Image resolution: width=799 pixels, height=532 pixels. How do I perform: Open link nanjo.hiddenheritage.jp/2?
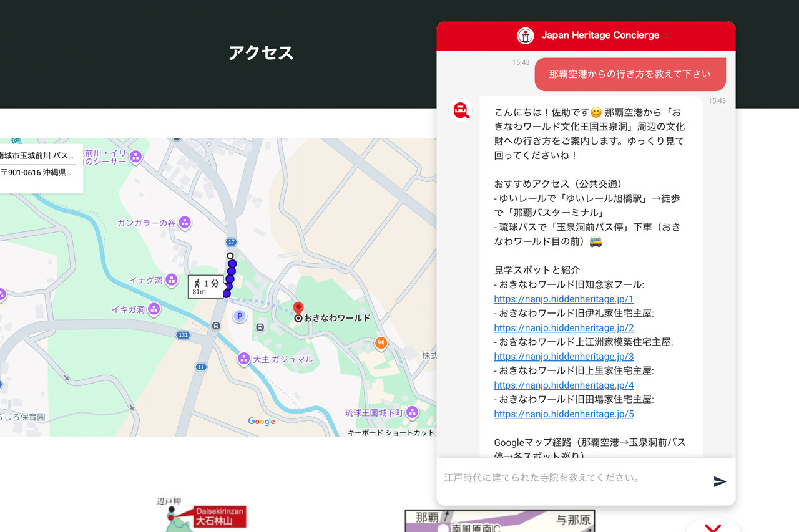pyautogui.click(x=564, y=328)
